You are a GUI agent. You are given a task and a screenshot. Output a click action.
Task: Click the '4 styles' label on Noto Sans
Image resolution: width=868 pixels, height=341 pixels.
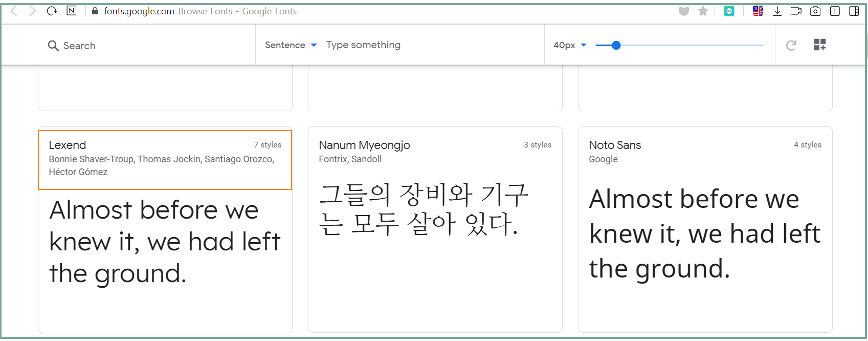pyautogui.click(x=808, y=145)
